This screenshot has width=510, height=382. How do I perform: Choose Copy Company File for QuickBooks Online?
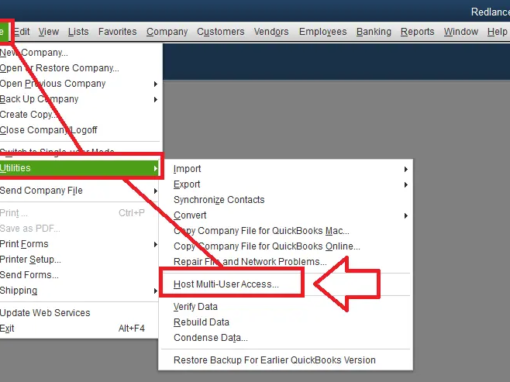[267, 246]
